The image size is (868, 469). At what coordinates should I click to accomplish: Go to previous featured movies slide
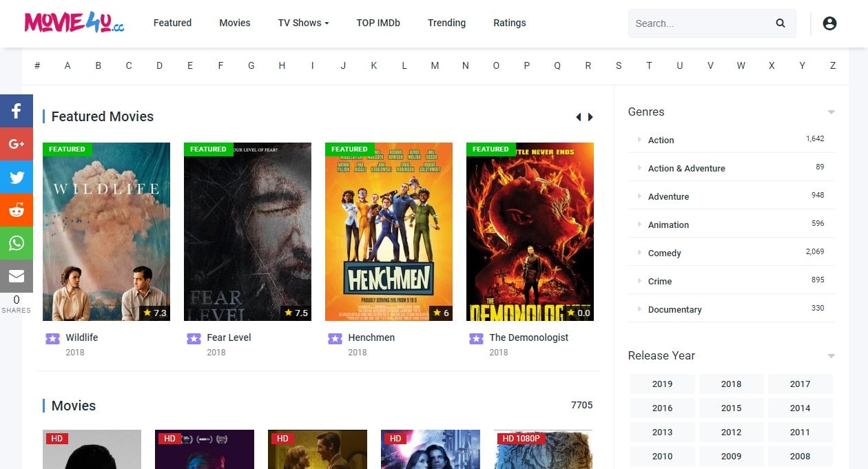tap(579, 117)
